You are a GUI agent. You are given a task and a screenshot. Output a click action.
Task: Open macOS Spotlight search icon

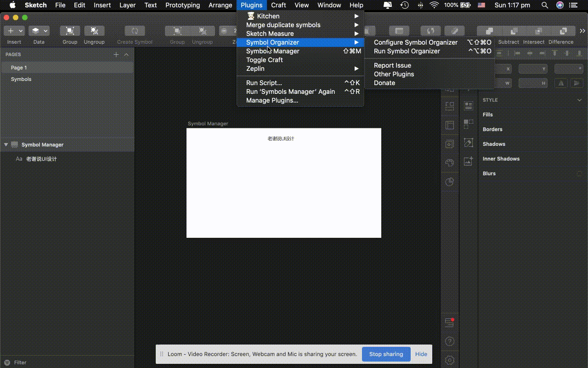(x=545, y=5)
